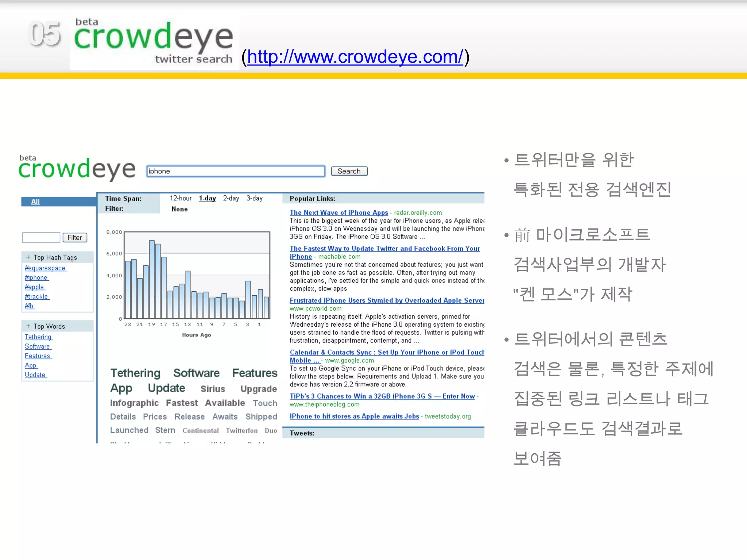This screenshot has height=560, width=747.
Task: Click the #apple hash tag link
Action: click(x=35, y=287)
